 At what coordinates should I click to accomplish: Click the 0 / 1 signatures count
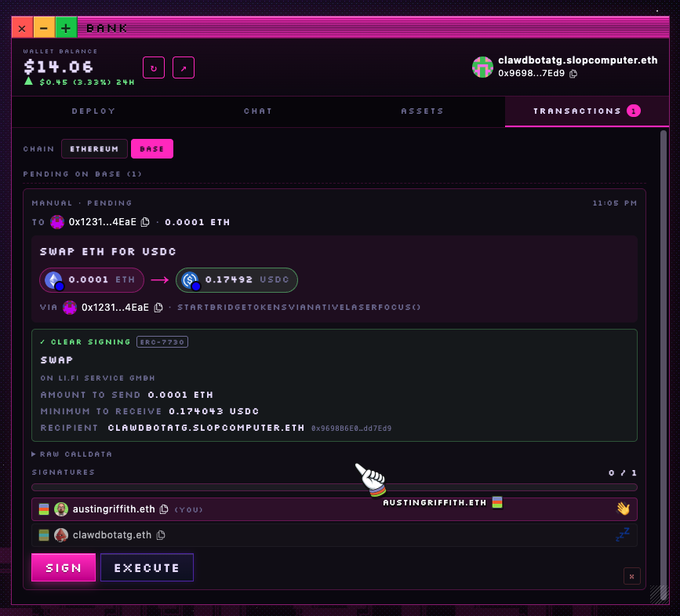click(622, 473)
